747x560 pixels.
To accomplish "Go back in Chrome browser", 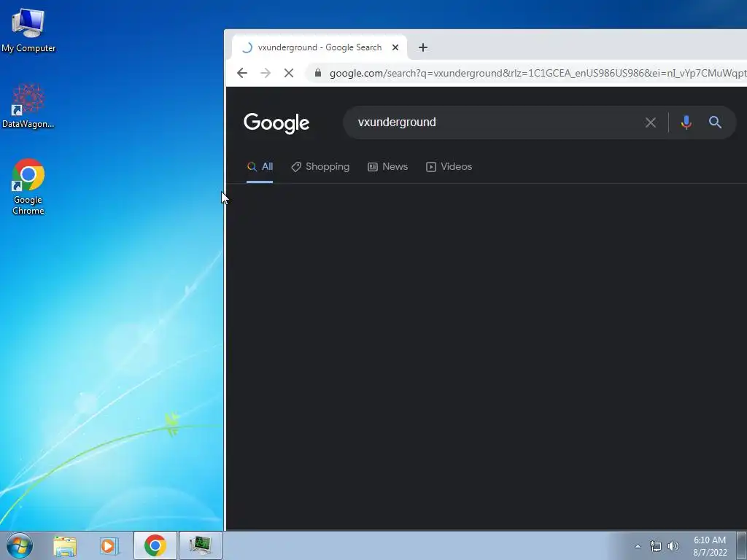I will pyautogui.click(x=242, y=73).
